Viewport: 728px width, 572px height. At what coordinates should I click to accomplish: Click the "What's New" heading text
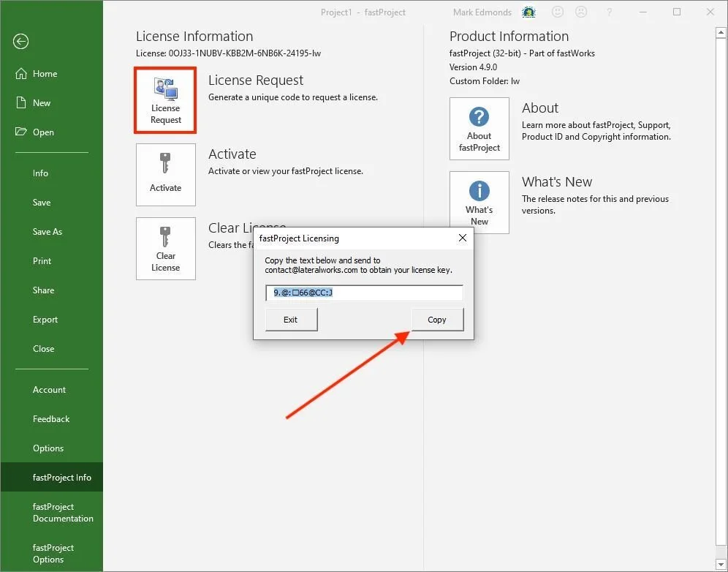tap(557, 181)
